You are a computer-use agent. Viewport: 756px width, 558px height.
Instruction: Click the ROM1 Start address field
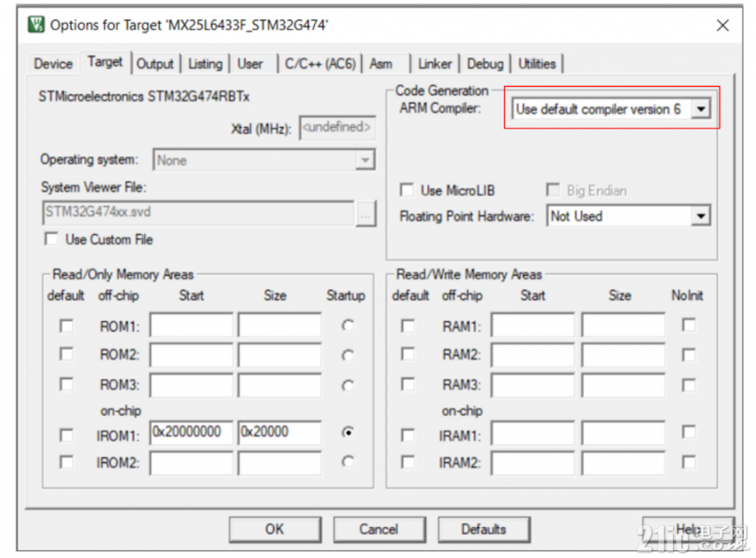[x=192, y=325]
